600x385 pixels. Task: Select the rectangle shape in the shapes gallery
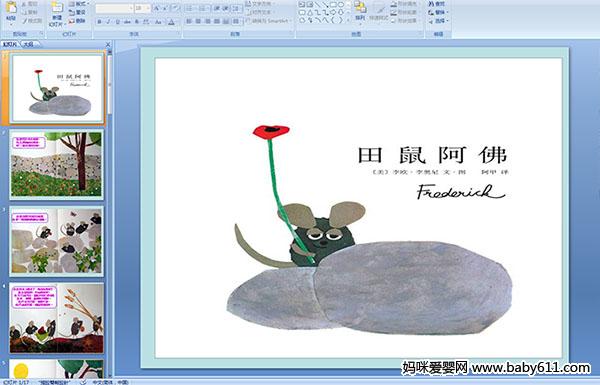pos(334,5)
